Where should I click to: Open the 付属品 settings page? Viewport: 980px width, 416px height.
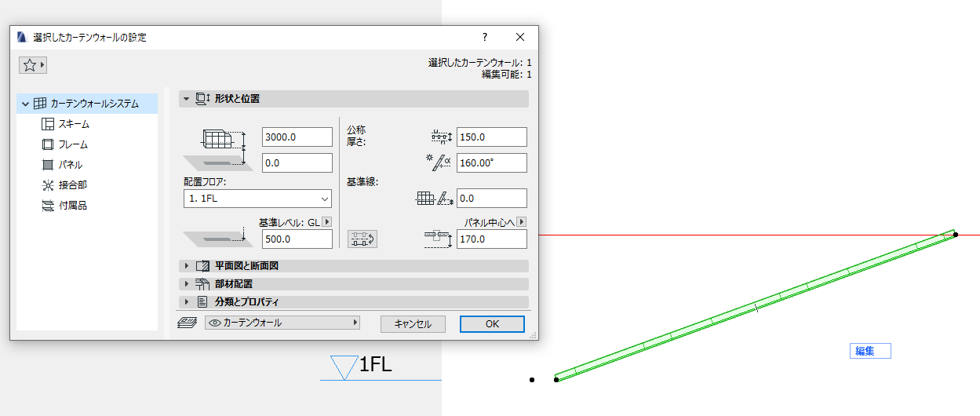(72, 206)
